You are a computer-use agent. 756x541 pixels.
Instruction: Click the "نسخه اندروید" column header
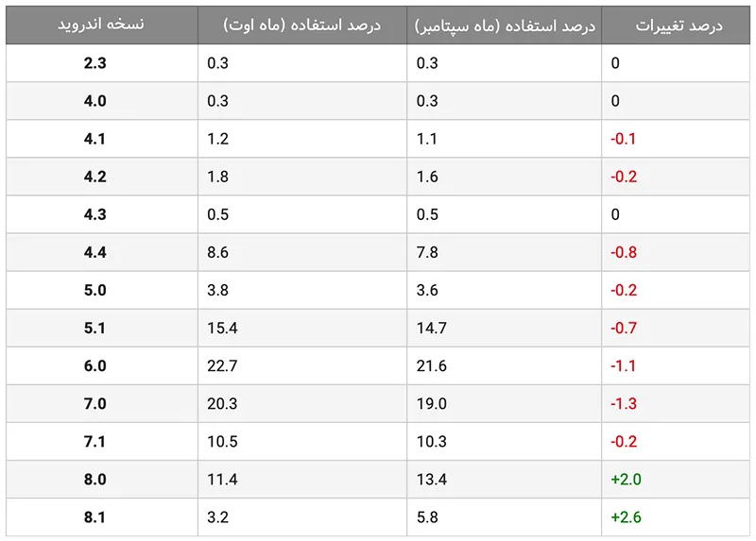pyautogui.click(x=101, y=25)
